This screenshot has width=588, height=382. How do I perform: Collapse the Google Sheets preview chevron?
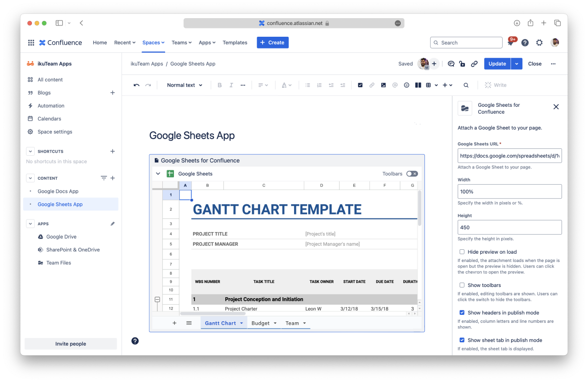tap(158, 174)
